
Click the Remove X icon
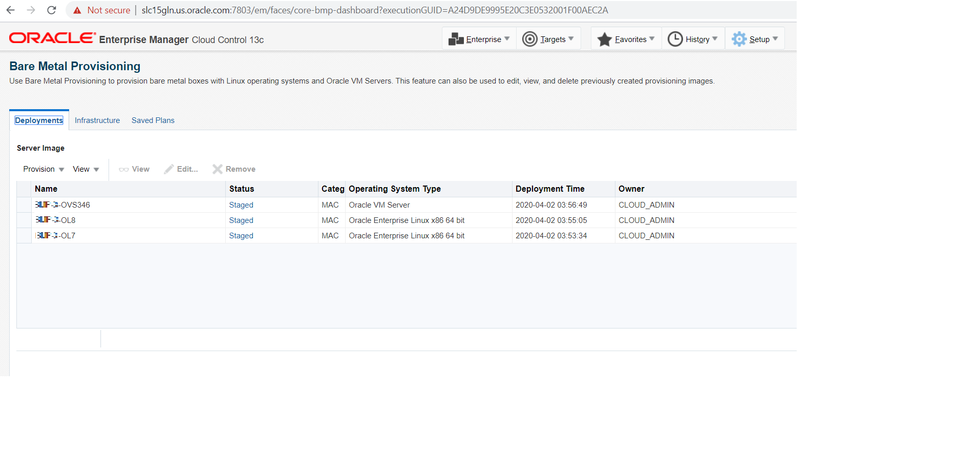tap(218, 169)
